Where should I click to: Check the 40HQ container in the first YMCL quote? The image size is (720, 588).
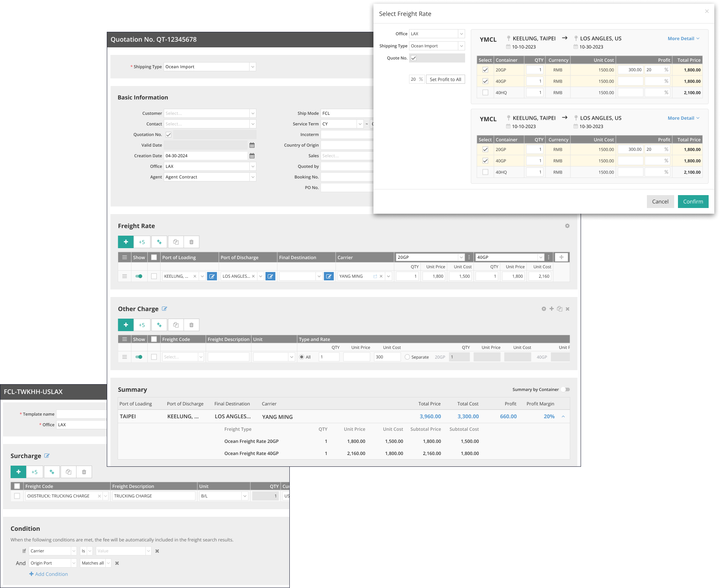(485, 92)
